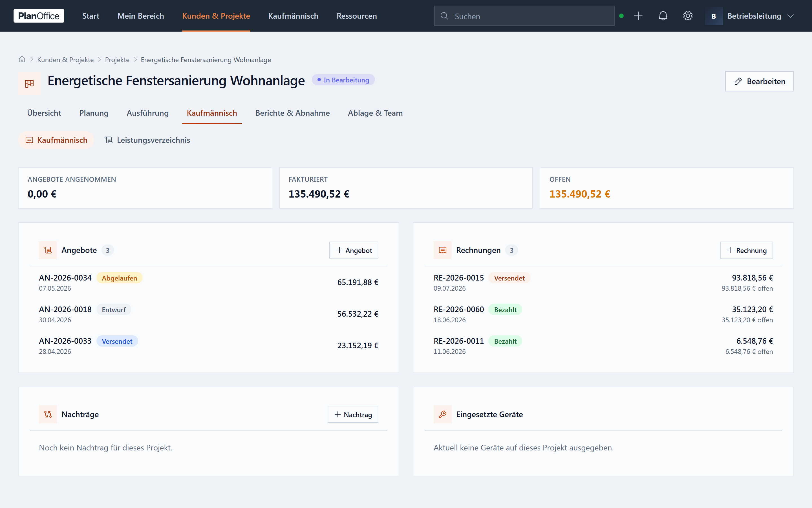Open Kaufmännisch in the top navigation bar
812x508 pixels.
293,16
